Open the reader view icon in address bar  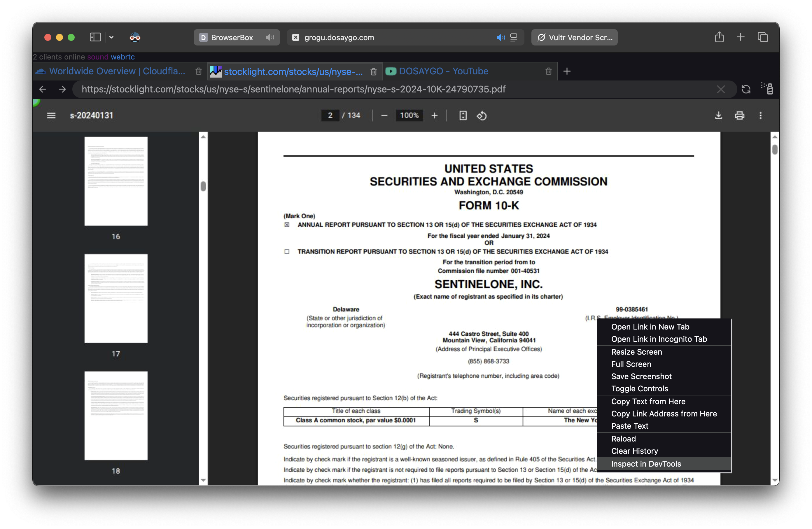(514, 38)
